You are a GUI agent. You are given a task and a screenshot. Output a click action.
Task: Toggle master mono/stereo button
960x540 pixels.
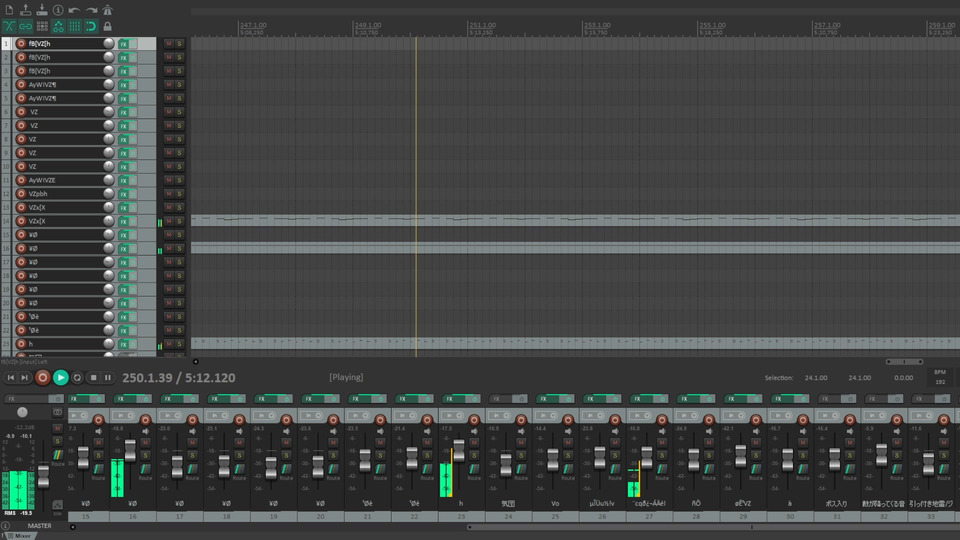[58, 412]
